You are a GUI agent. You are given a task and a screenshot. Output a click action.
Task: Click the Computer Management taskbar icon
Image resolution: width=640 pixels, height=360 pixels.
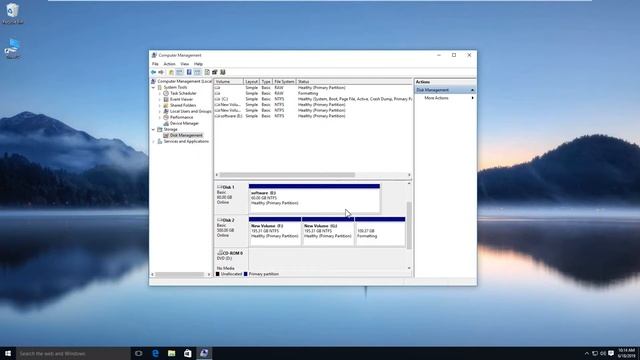point(204,353)
